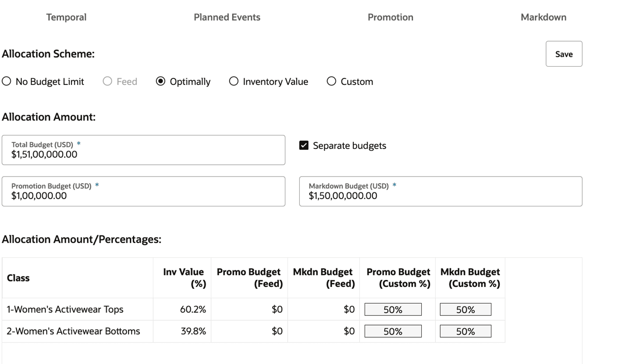Click the Class column header
The image size is (643, 364).
(x=18, y=278)
